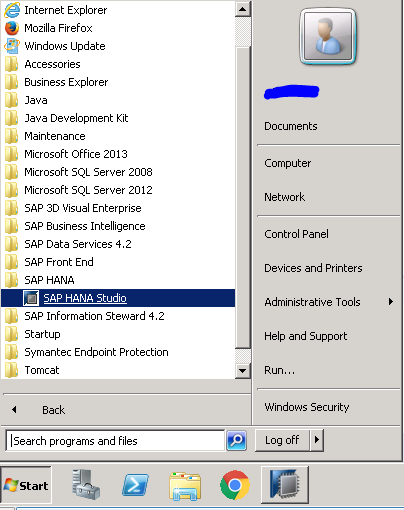Open Computer from the right pane

pos(288,163)
